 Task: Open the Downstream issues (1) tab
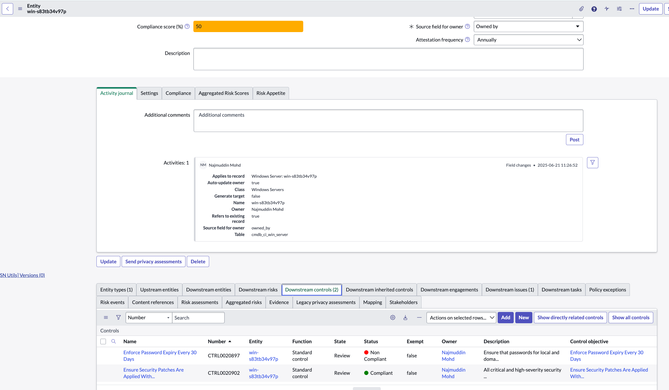click(510, 290)
